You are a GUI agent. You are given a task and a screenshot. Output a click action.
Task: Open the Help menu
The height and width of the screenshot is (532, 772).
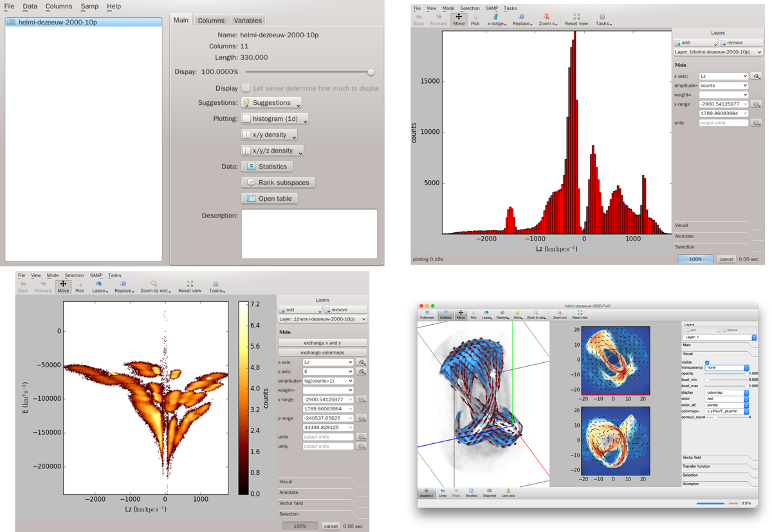pos(113,6)
